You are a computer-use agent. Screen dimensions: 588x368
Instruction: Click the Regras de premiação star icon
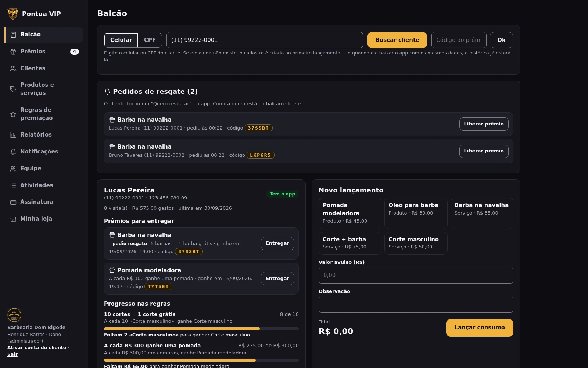coord(13,114)
